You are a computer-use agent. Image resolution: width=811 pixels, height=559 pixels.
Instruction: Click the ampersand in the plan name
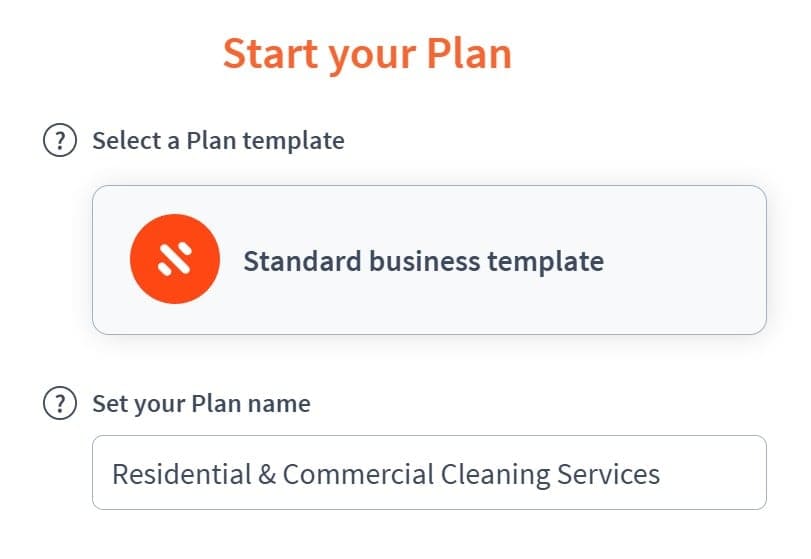pos(267,474)
